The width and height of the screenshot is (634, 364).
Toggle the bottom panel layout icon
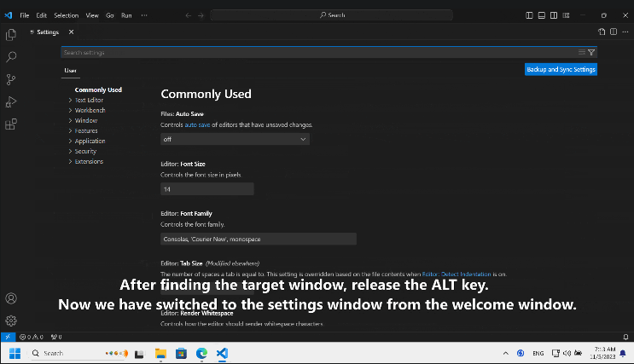coord(541,15)
